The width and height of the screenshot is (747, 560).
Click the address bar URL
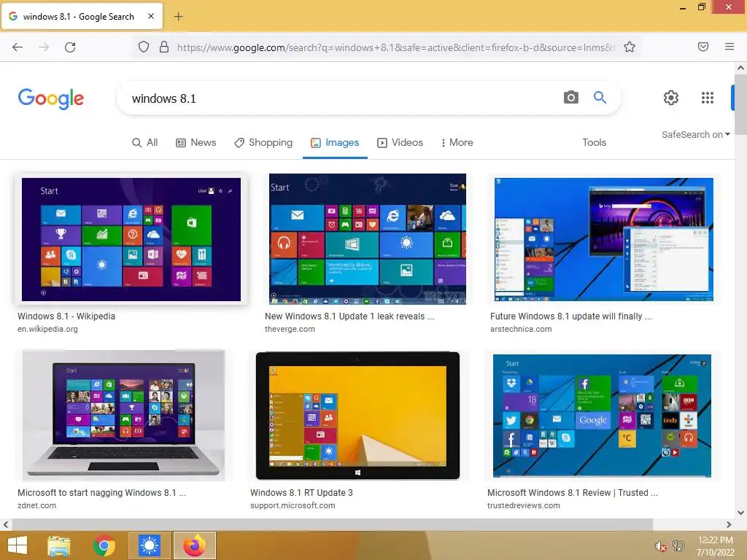(x=395, y=47)
